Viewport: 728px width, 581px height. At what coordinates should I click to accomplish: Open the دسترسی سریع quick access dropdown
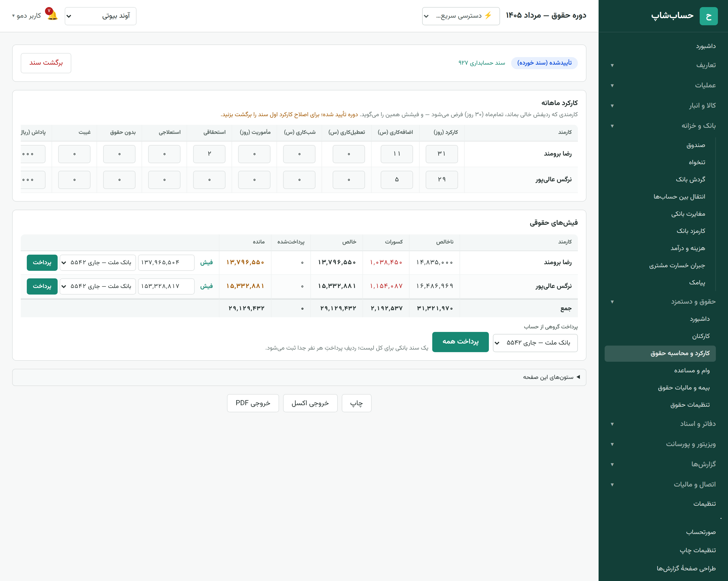(461, 16)
